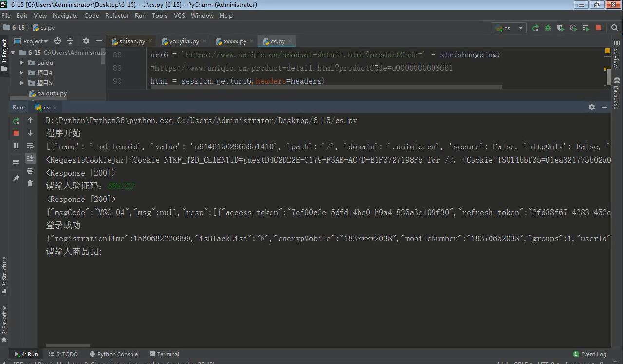The width and height of the screenshot is (623, 364).
Task: Open the Python Console tool window
Action: pos(113,354)
